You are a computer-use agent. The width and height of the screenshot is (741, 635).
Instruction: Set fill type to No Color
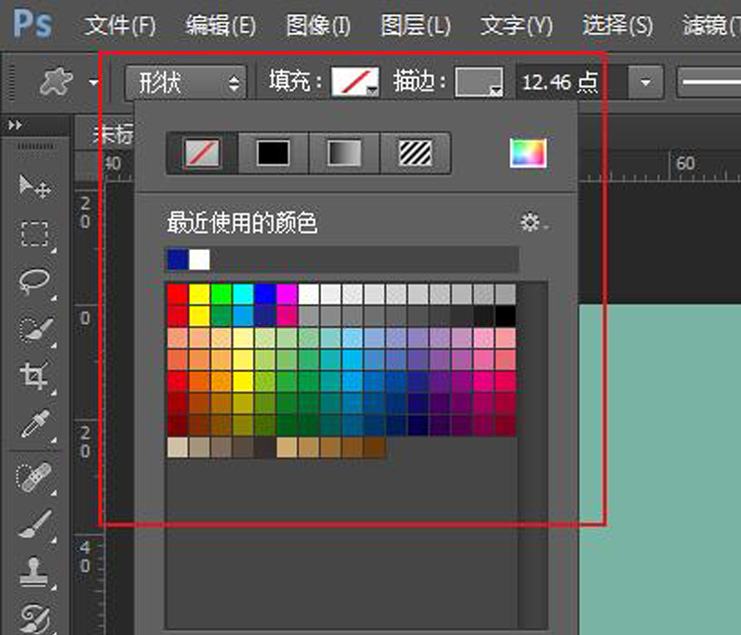pos(202,153)
